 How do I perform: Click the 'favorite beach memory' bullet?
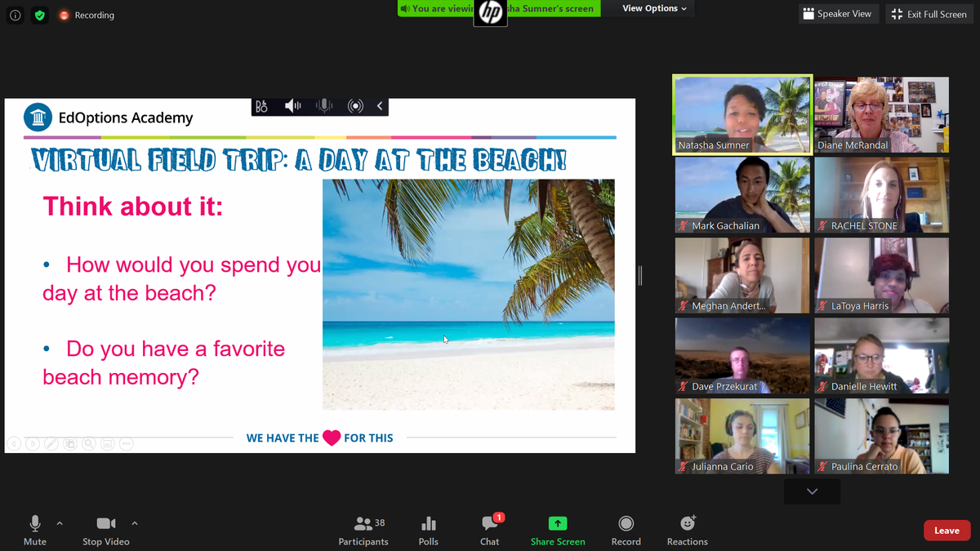(x=164, y=362)
